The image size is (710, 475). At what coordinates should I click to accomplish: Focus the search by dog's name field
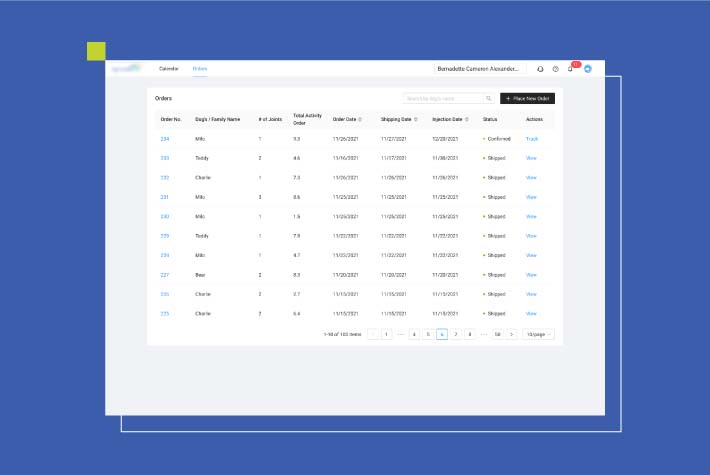(x=444, y=98)
